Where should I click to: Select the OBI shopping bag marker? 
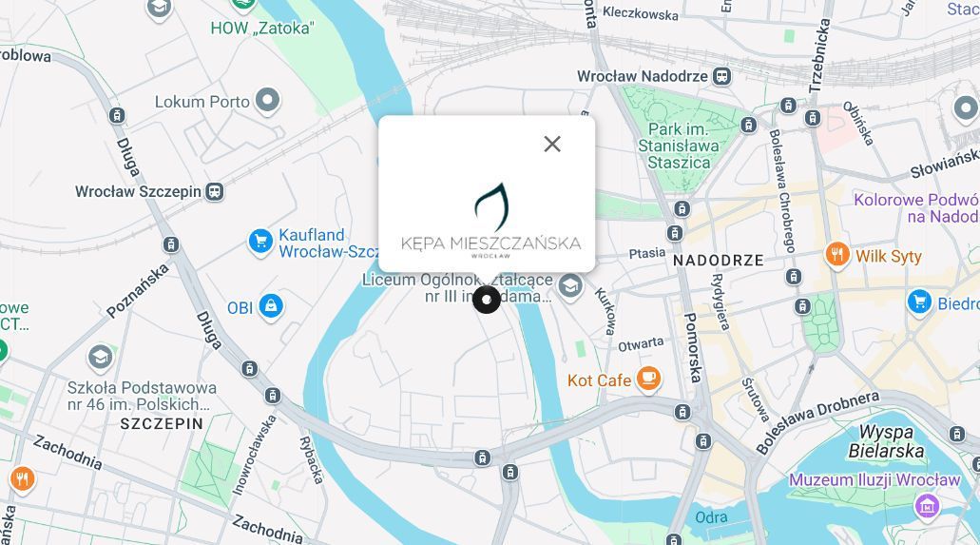point(271,306)
